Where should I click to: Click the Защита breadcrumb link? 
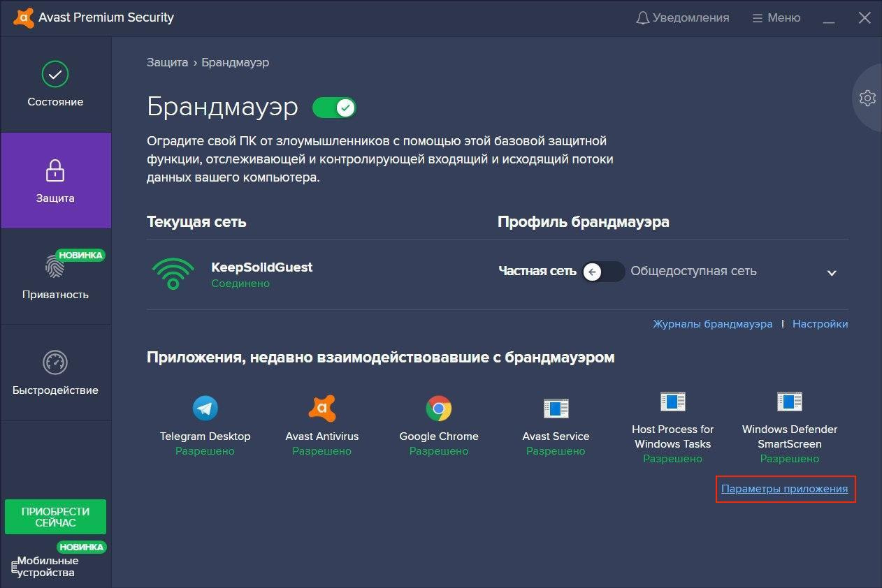click(x=167, y=63)
